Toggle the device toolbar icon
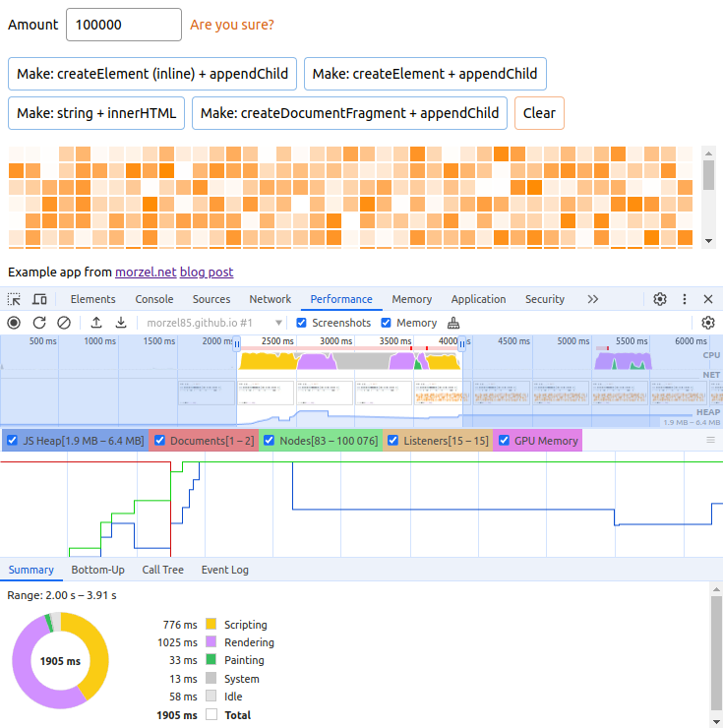Image resolution: width=723 pixels, height=728 pixels. pyautogui.click(x=39, y=299)
